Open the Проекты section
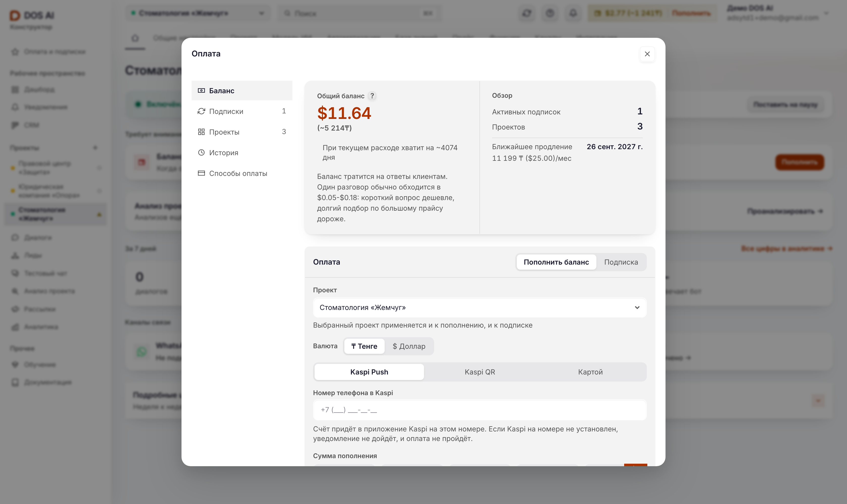This screenshot has height=504, width=847. (241, 132)
